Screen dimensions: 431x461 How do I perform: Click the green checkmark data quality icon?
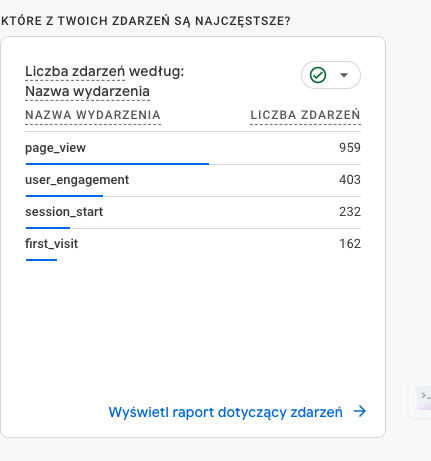coord(318,75)
